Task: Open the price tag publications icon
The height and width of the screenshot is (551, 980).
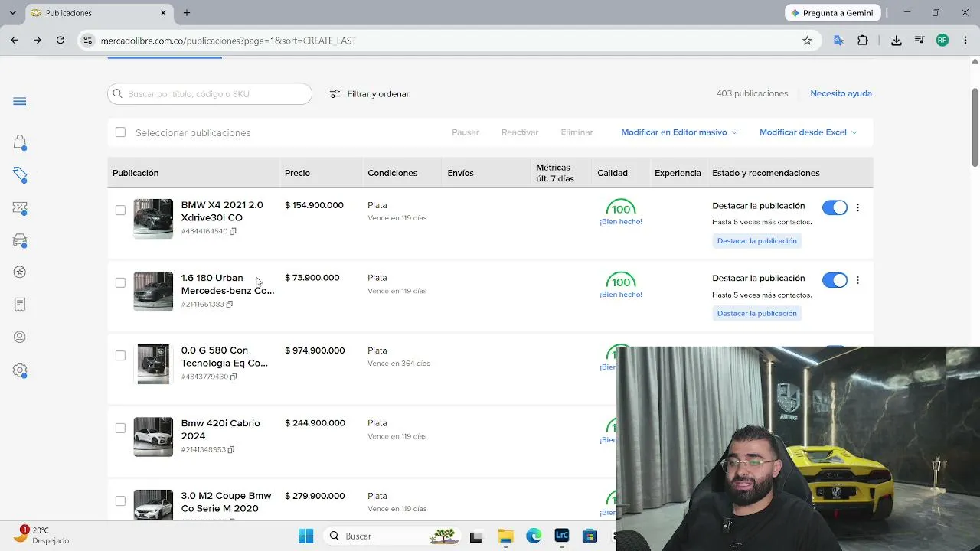Action: click(x=20, y=175)
